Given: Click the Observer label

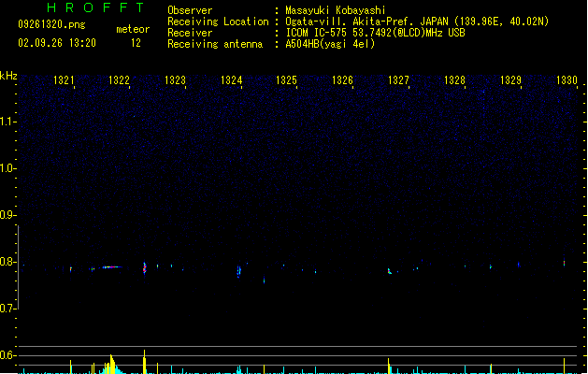Looking at the screenshot, I should click(x=190, y=10).
